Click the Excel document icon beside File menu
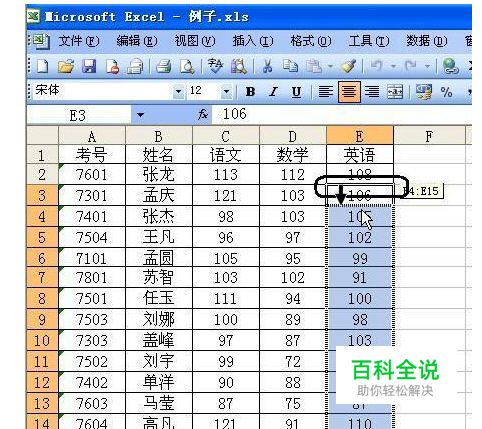The image size is (482, 429). coord(41,41)
